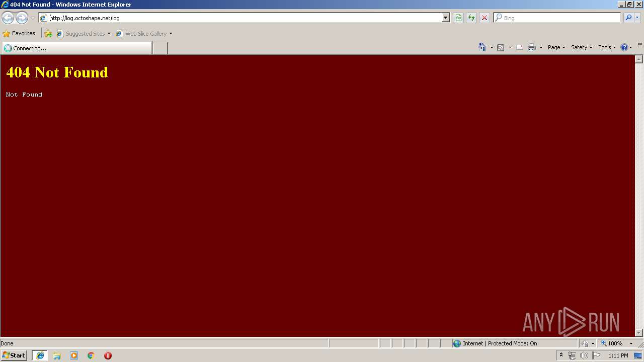This screenshot has width=644, height=362.
Task: Open the Suggested Sites link
Action: pos(83,34)
